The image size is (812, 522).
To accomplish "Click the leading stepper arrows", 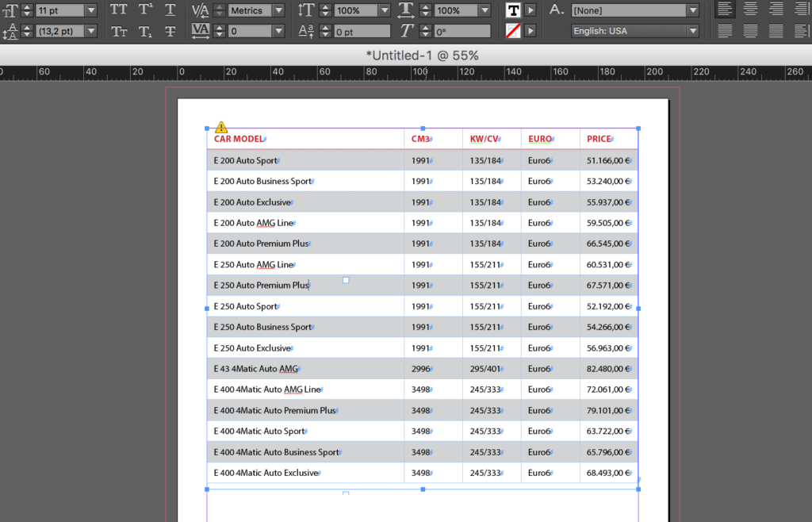I will pos(27,32).
